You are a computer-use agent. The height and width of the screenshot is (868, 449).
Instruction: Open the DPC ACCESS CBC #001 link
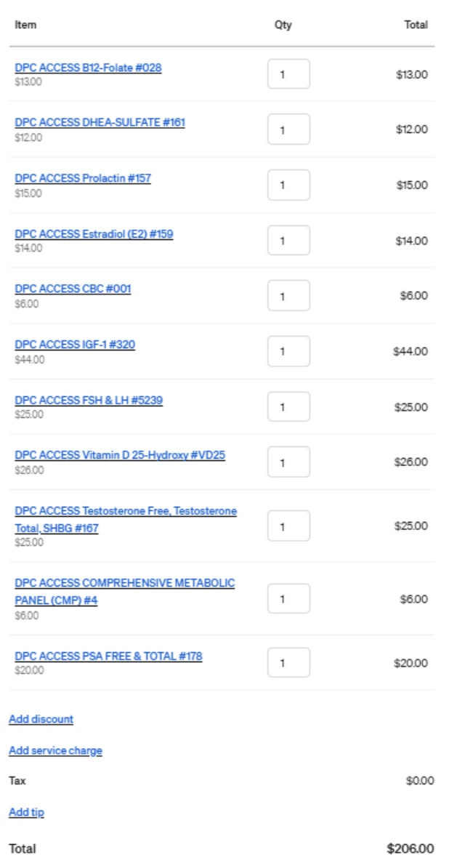point(73,289)
